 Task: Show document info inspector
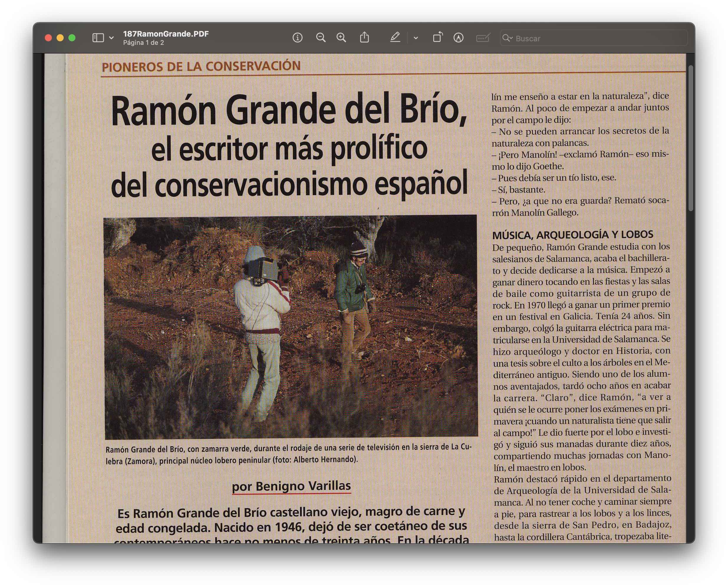(297, 37)
